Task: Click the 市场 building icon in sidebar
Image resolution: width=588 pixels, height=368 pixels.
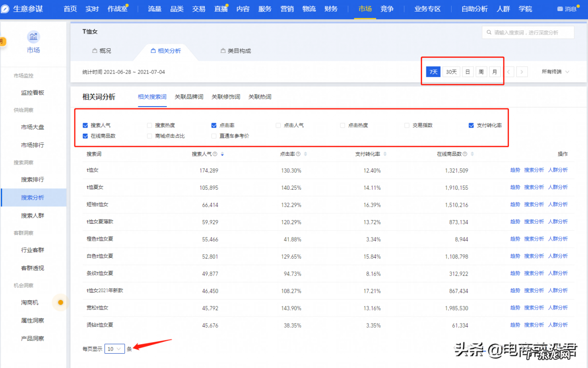Action: click(x=34, y=36)
